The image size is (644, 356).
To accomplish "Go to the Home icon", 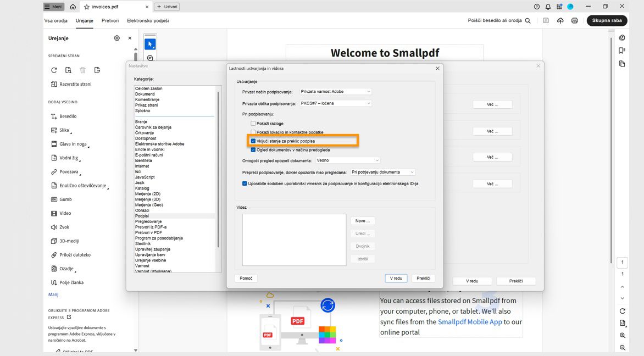I will tap(73, 7).
